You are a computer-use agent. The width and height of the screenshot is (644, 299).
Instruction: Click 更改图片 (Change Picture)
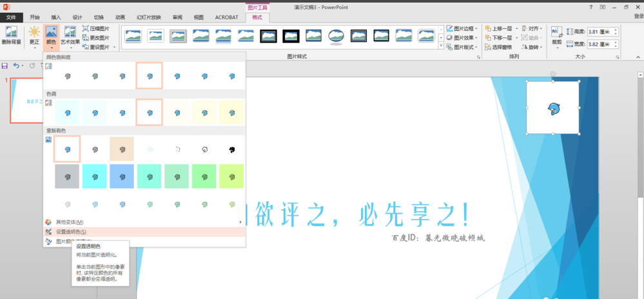click(96, 38)
